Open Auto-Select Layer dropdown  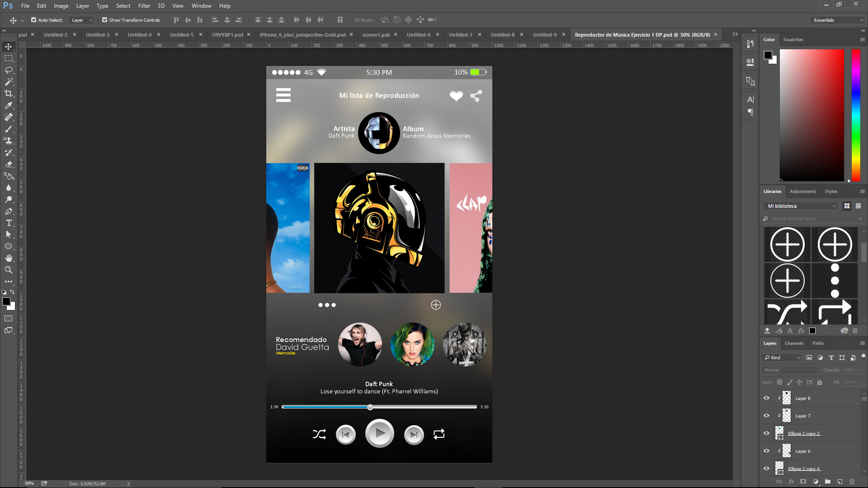click(81, 20)
